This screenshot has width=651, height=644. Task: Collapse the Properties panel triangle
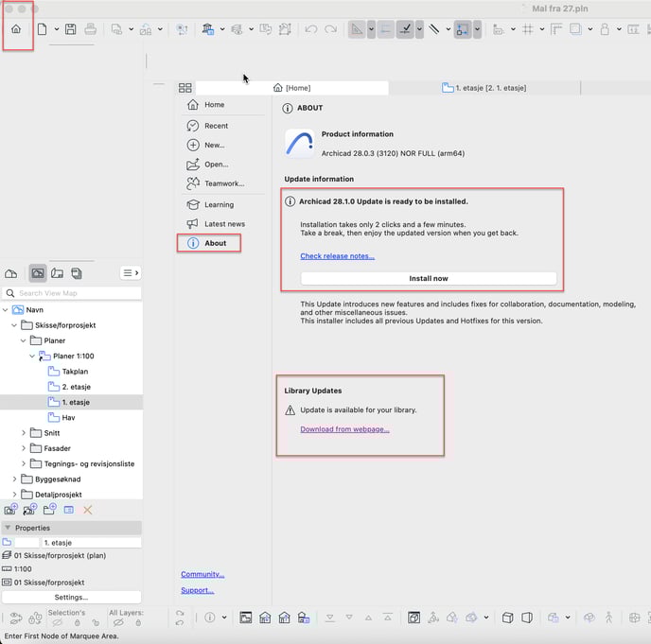[x=8, y=528]
